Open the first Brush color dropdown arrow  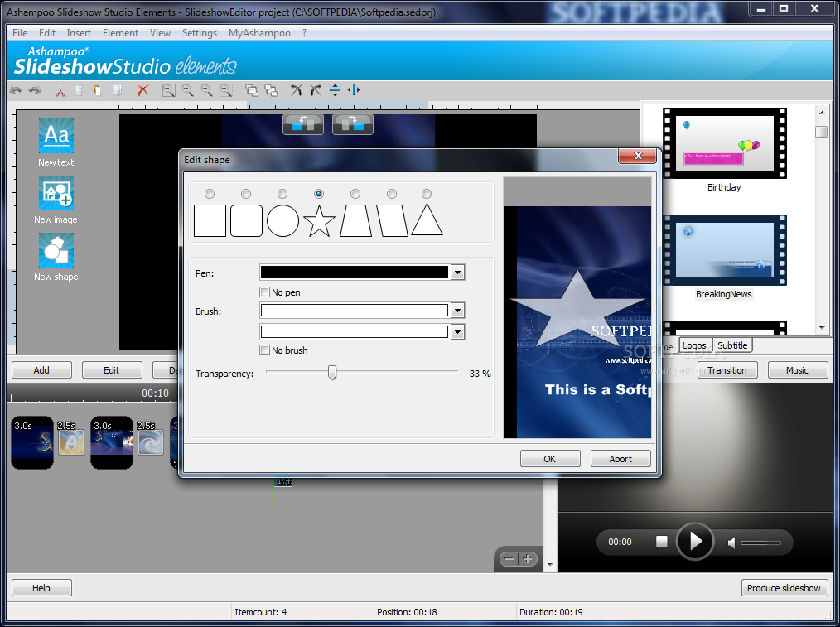[x=457, y=311]
